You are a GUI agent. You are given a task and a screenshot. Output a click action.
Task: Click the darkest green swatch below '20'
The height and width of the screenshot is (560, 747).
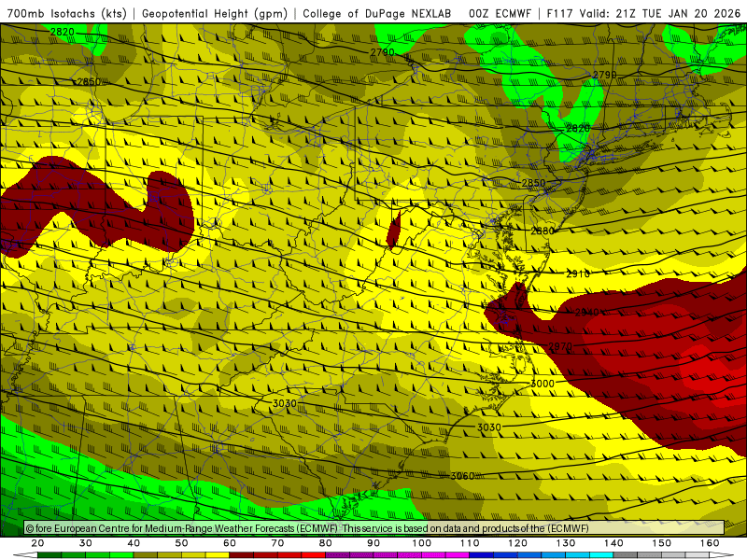click(x=49, y=555)
